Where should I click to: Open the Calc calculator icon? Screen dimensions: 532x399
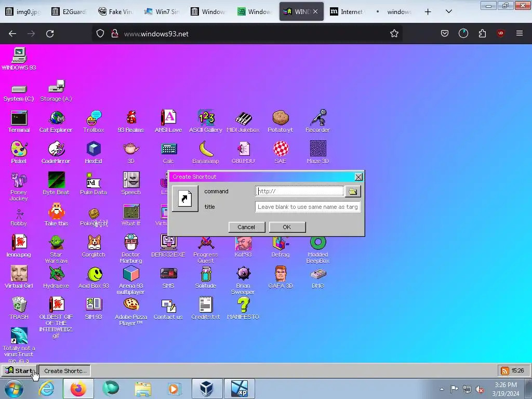point(168,152)
